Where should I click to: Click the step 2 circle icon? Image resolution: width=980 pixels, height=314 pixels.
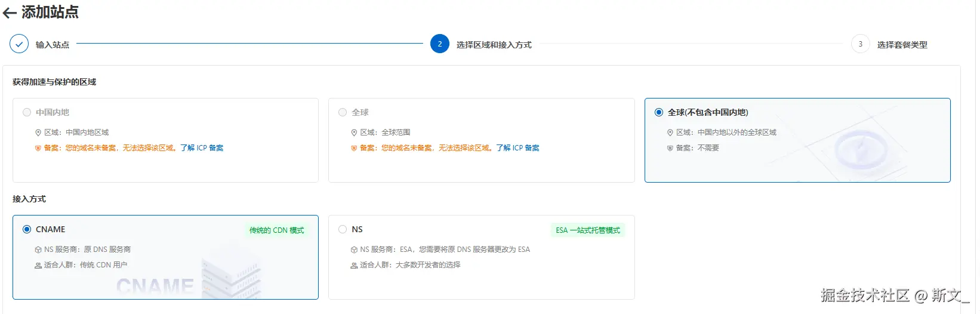pos(440,44)
